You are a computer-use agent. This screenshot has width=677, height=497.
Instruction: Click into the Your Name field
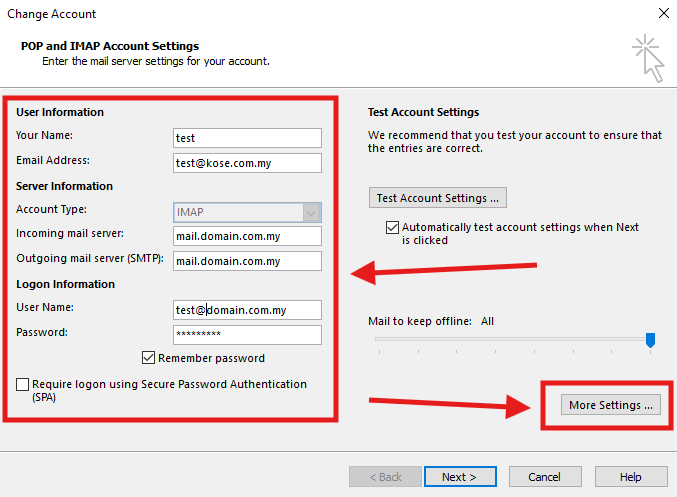(x=247, y=138)
